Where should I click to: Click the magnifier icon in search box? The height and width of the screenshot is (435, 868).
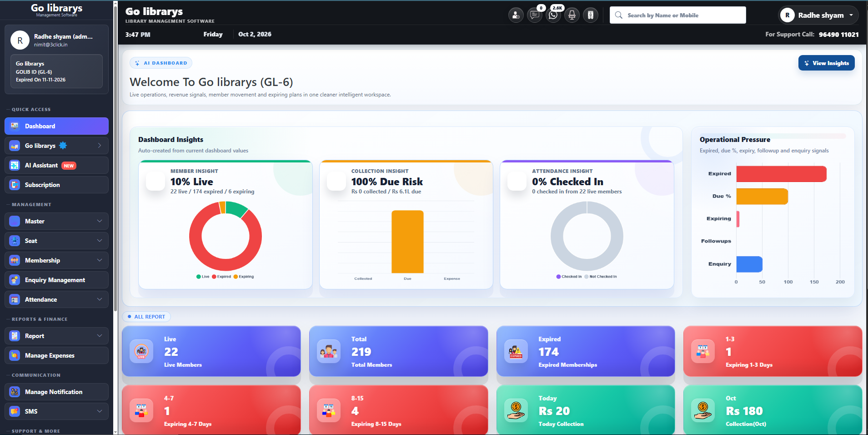coord(619,15)
